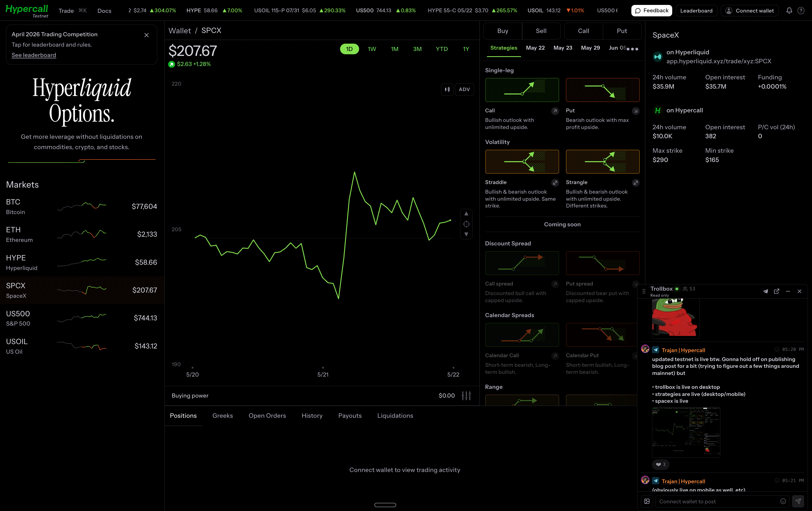Open the ADV advanced chart mode
Viewport: 812px width, 511px height.
(464, 89)
